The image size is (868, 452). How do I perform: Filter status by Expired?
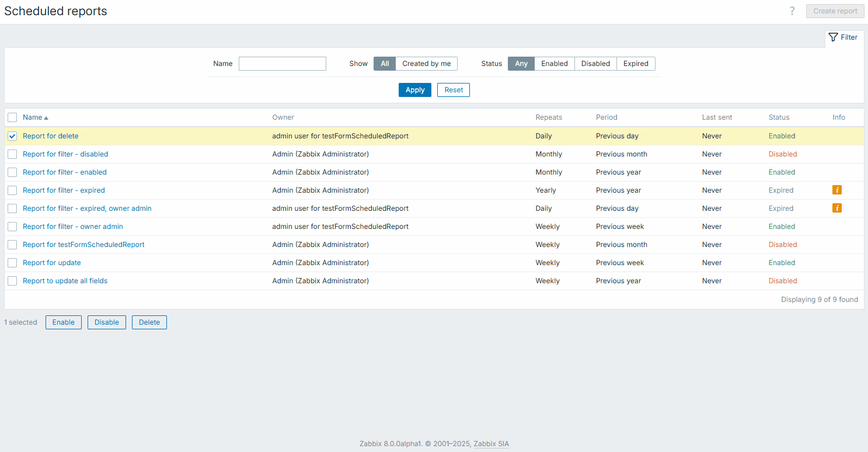(x=635, y=64)
